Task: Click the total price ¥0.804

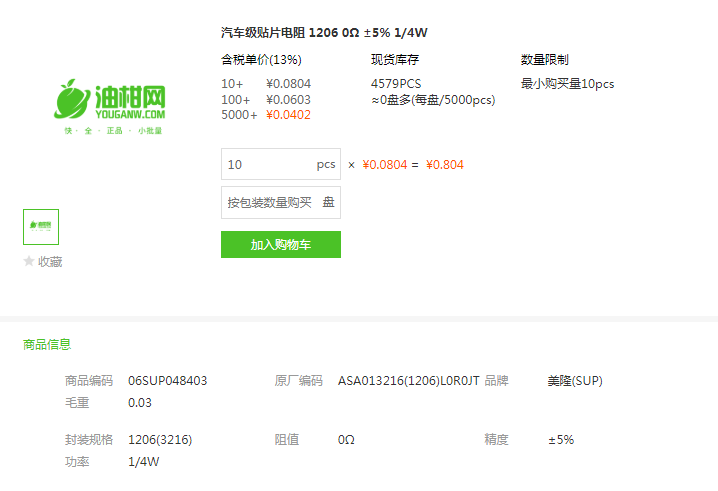Action: click(445, 164)
